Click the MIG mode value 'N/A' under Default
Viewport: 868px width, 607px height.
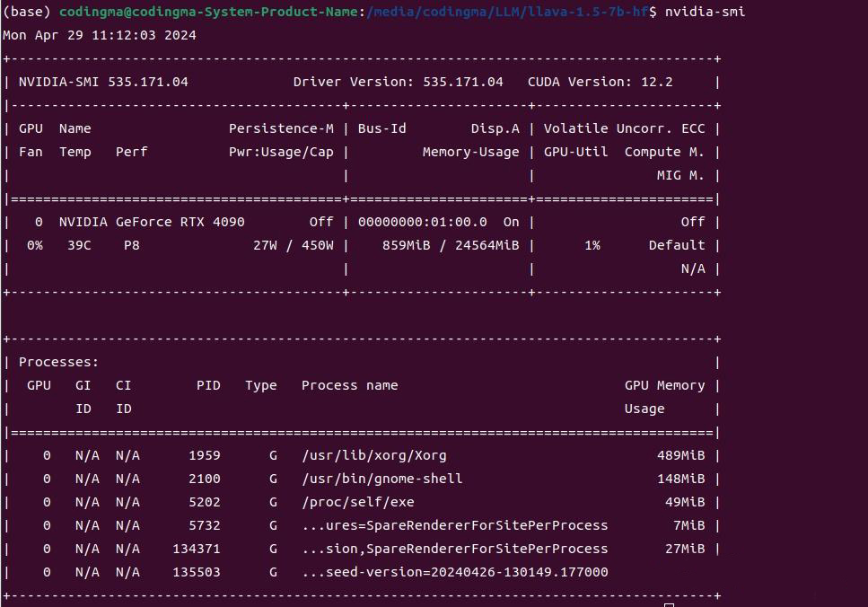[693, 269]
